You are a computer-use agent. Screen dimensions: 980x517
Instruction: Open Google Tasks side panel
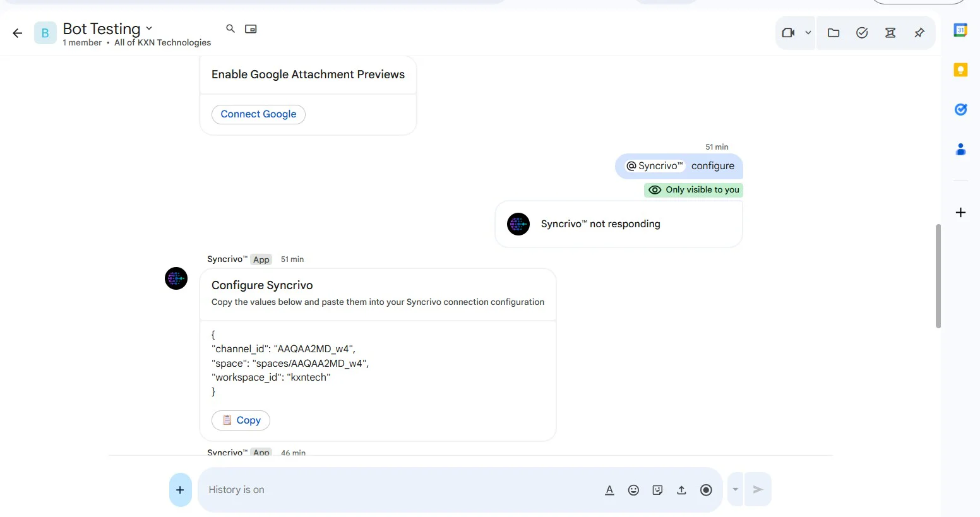(x=960, y=109)
